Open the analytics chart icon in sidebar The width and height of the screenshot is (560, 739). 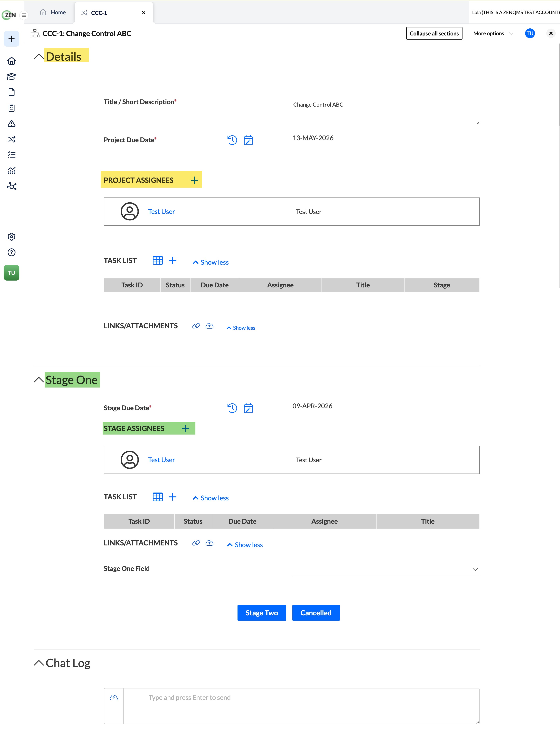click(11, 170)
